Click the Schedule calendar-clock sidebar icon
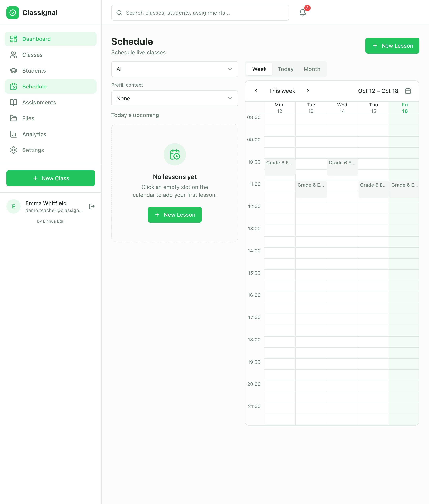This screenshot has height=504, width=429. click(13, 87)
